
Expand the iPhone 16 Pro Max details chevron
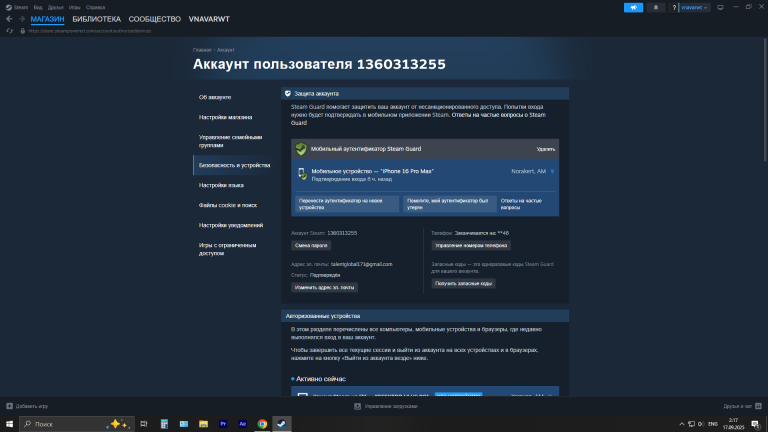(552, 171)
